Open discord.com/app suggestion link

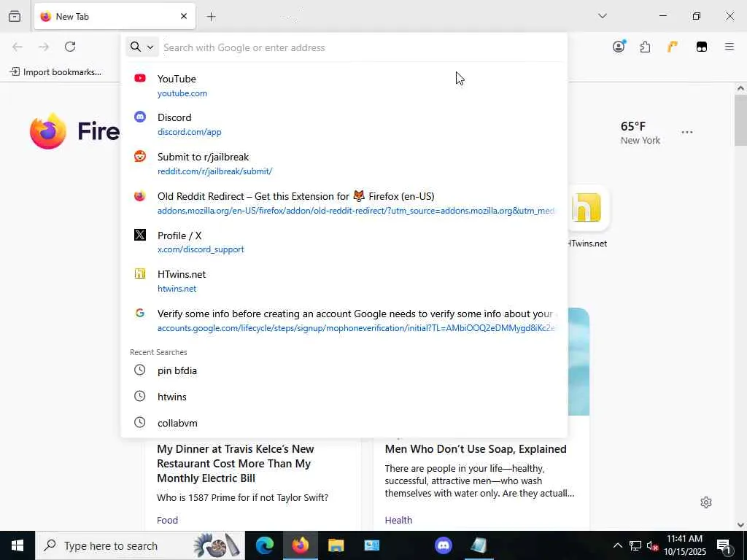pyautogui.click(x=189, y=132)
